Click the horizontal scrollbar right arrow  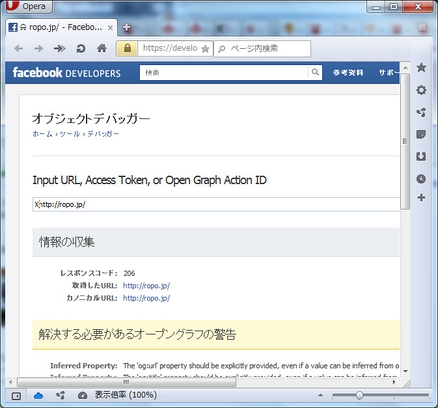click(394, 382)
